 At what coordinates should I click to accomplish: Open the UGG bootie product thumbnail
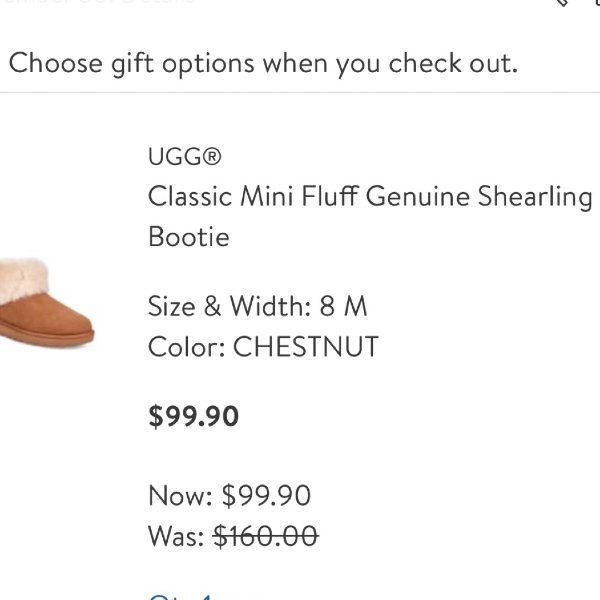[46, 303]
